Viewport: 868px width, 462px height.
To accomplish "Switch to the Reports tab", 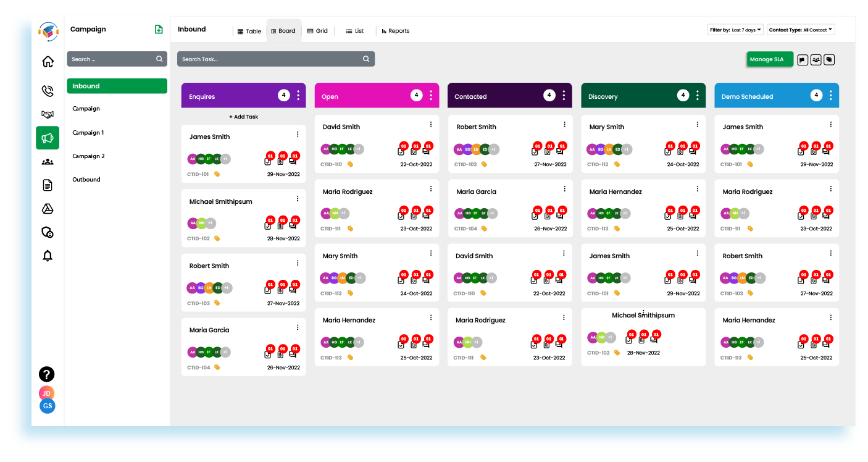I will pos(395,31).
